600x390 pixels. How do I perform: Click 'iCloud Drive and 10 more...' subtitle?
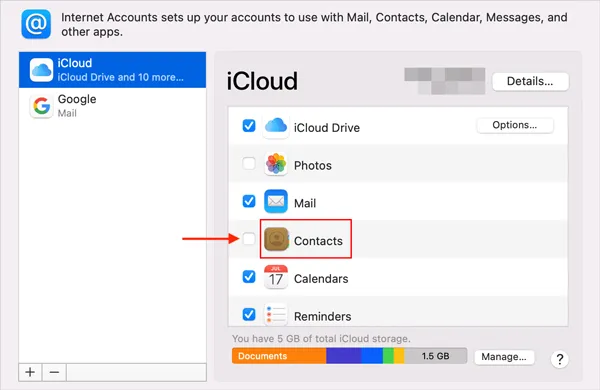[x=121, y=77]
